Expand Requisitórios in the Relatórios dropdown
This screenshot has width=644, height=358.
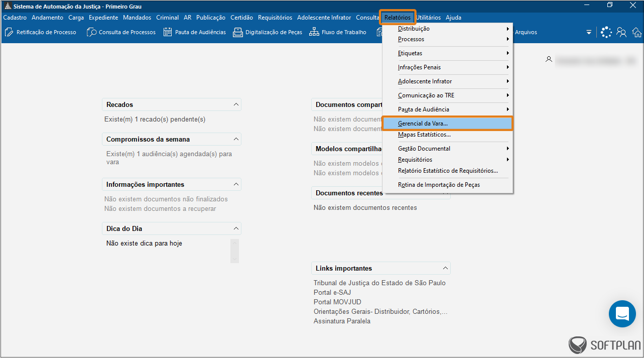click(x=448, y=160)
